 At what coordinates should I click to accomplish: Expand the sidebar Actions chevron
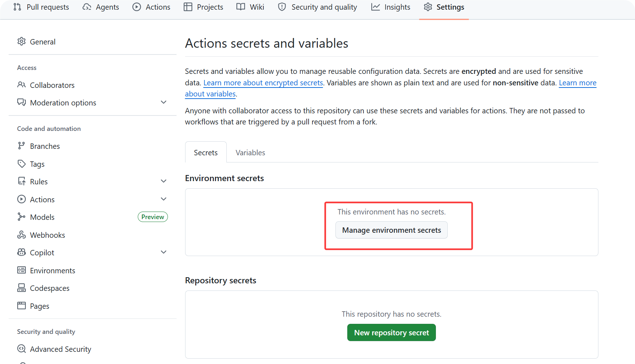coord(164,199)
